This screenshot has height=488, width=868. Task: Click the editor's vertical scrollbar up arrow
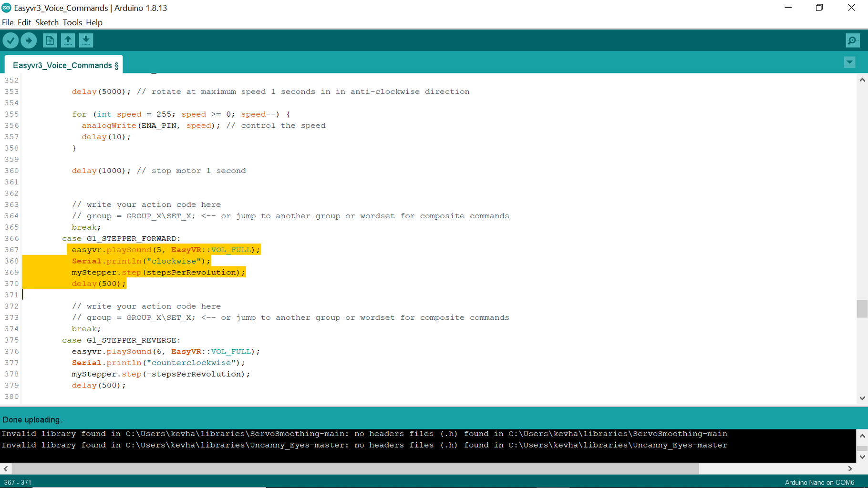[x=862, y=80]
